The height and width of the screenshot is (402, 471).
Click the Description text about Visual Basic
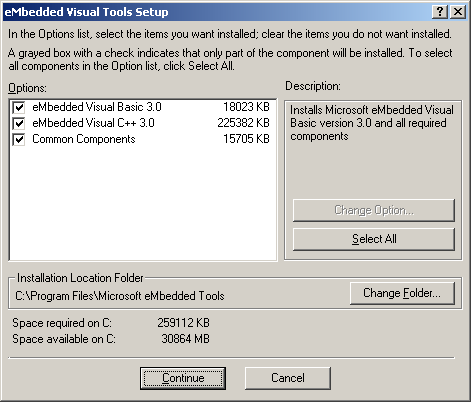point(372,123)
